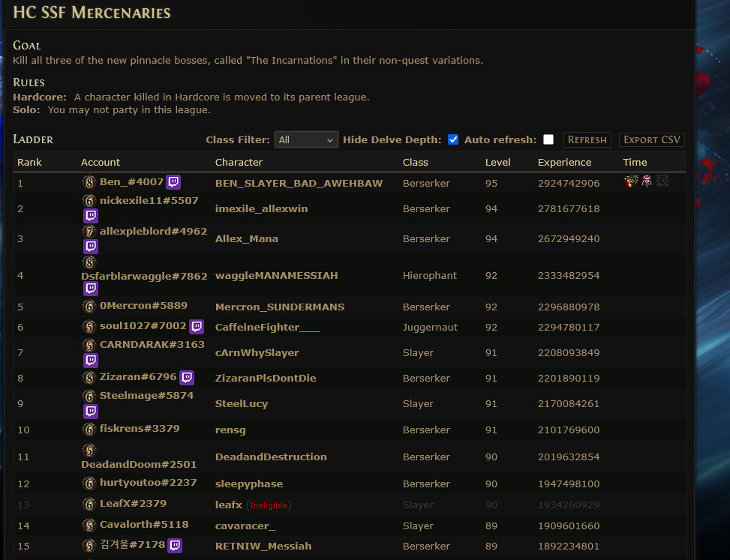Click the Experience column header
The width and height of the screenshot is (730, 560).
point(564,163)
